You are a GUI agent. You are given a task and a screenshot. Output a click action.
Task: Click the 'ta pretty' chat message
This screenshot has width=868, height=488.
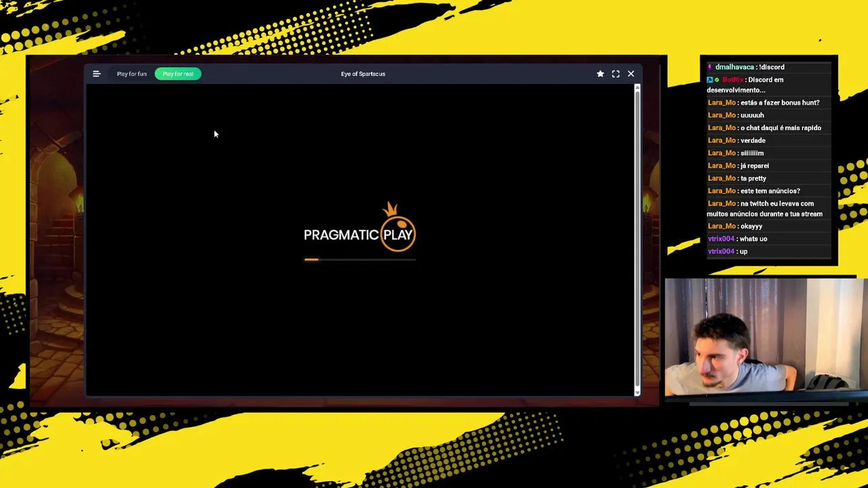pos(753,178)
